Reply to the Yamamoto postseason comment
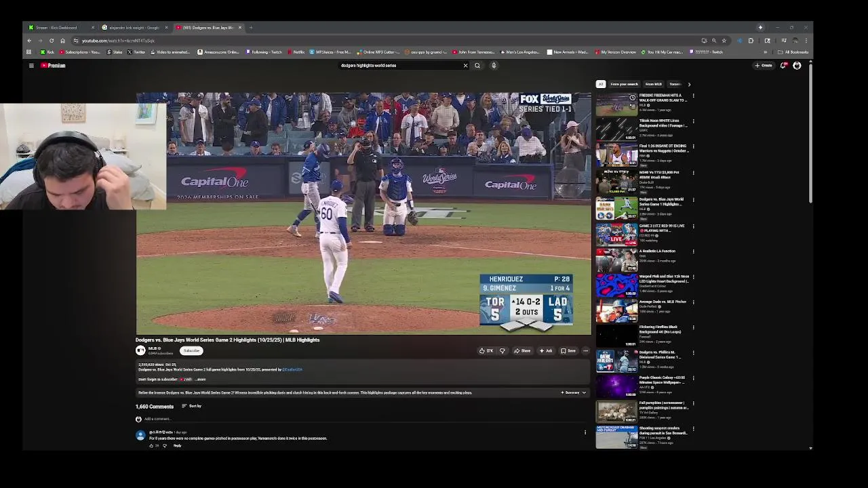The width and height of the screenshot is (868, 488). [x=177, y=445]
